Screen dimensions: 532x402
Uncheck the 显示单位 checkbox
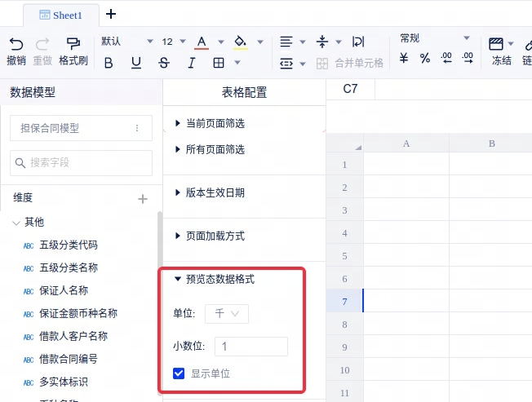point(180,373)
